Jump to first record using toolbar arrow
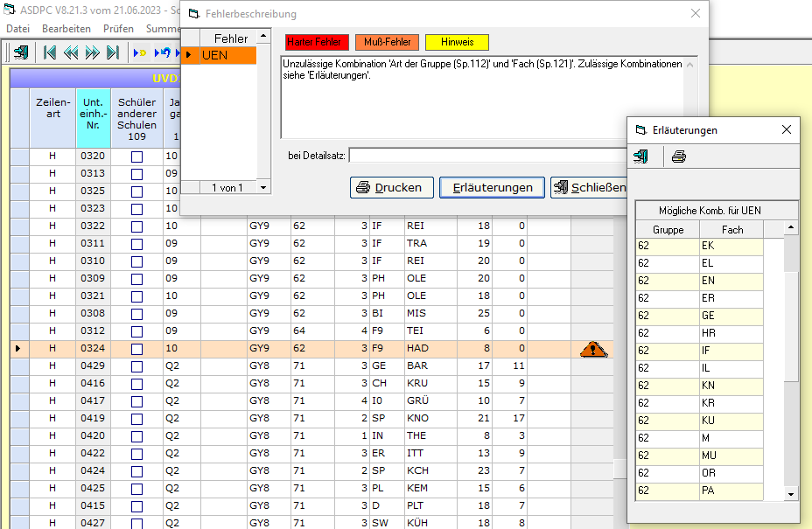This screenshot has height=529, width=812. (x=50, y=52)
